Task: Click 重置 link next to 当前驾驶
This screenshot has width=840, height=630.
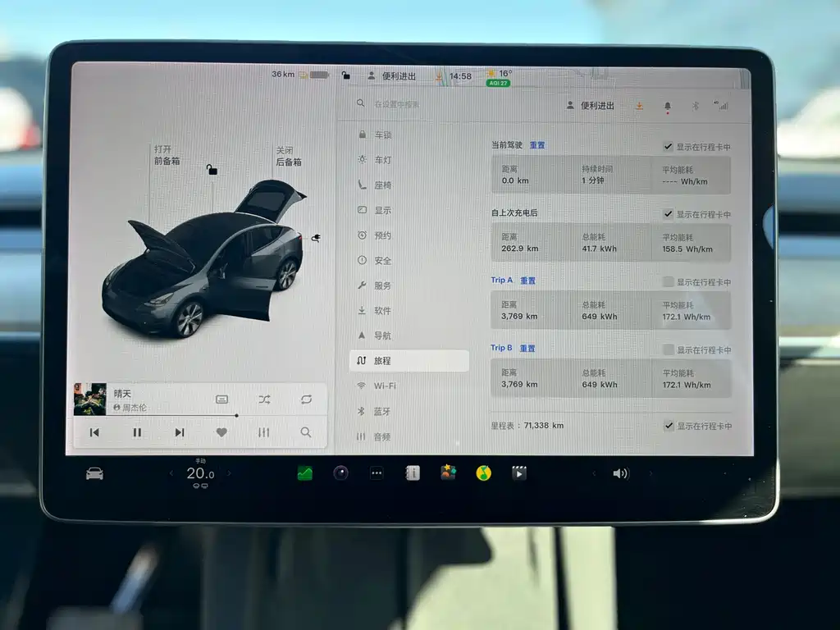Action: (537, 145)
